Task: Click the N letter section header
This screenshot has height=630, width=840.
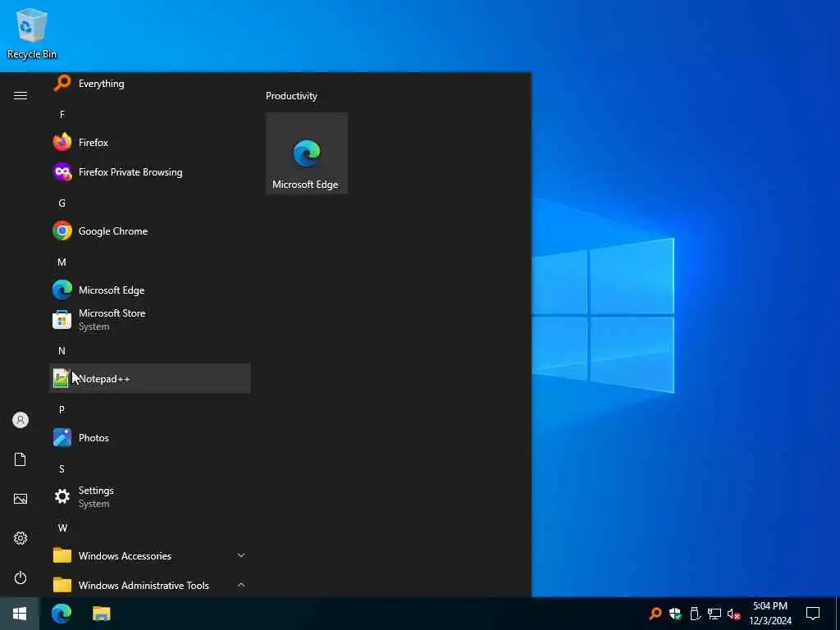Action: (x=62, y=350)
